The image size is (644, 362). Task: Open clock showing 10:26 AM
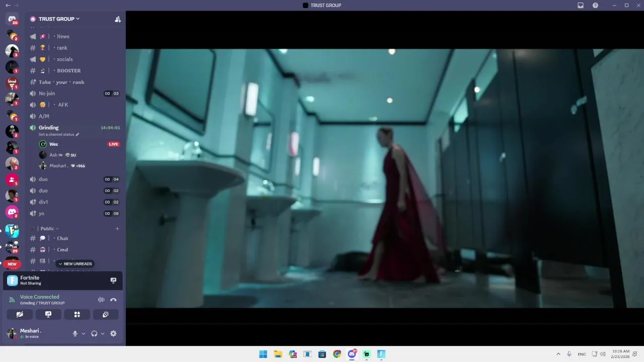click(x=621, y=354)
